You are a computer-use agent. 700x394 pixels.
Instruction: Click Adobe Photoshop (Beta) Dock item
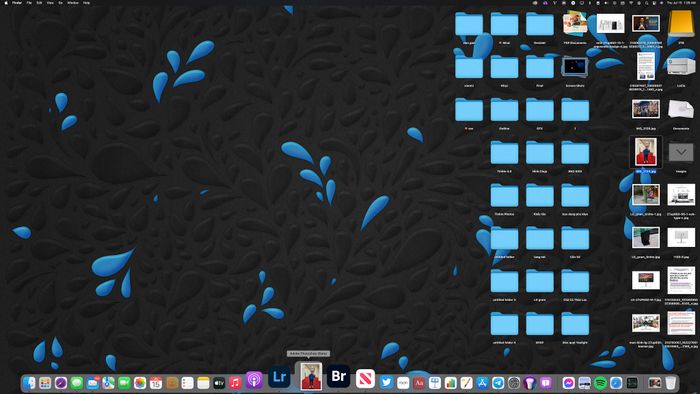pos(311,376)
